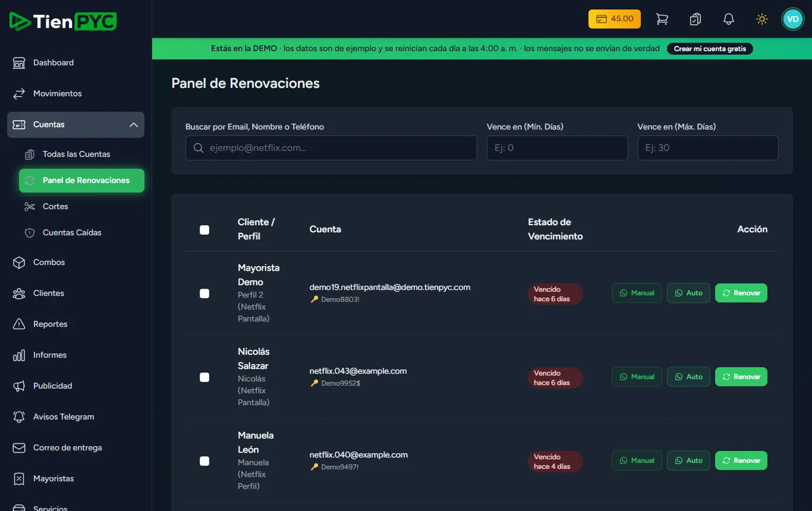Click the Correo de entrega envelope icon

coord(19,447)
